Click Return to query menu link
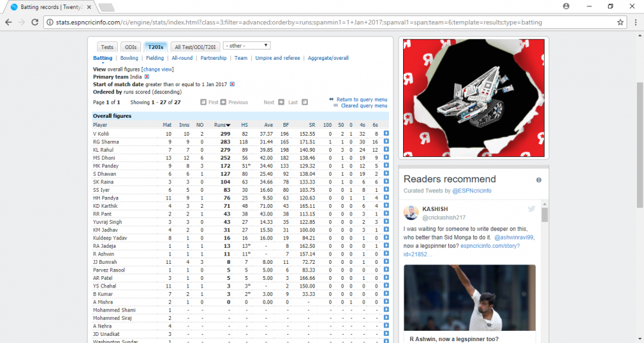 [x=362, y=99]
